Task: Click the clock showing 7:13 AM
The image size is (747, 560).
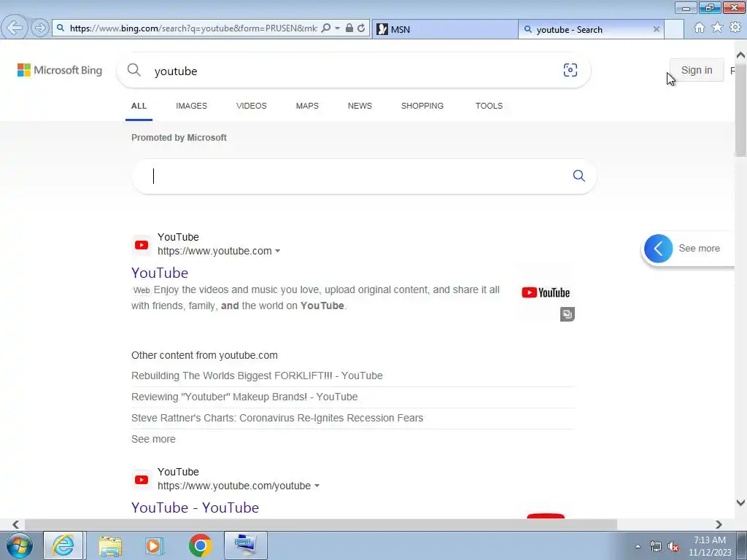Action: pos(710,546)
